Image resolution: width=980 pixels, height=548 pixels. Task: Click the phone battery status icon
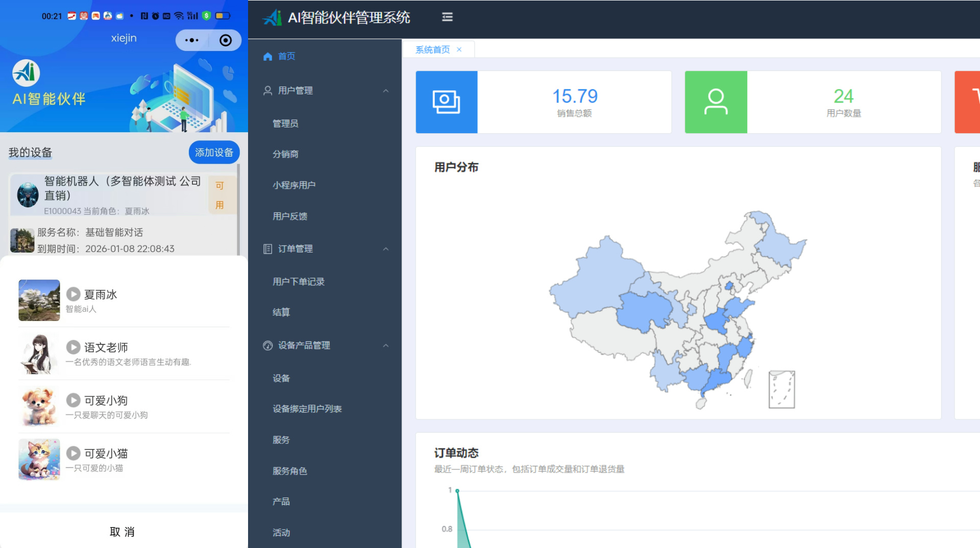223,16
